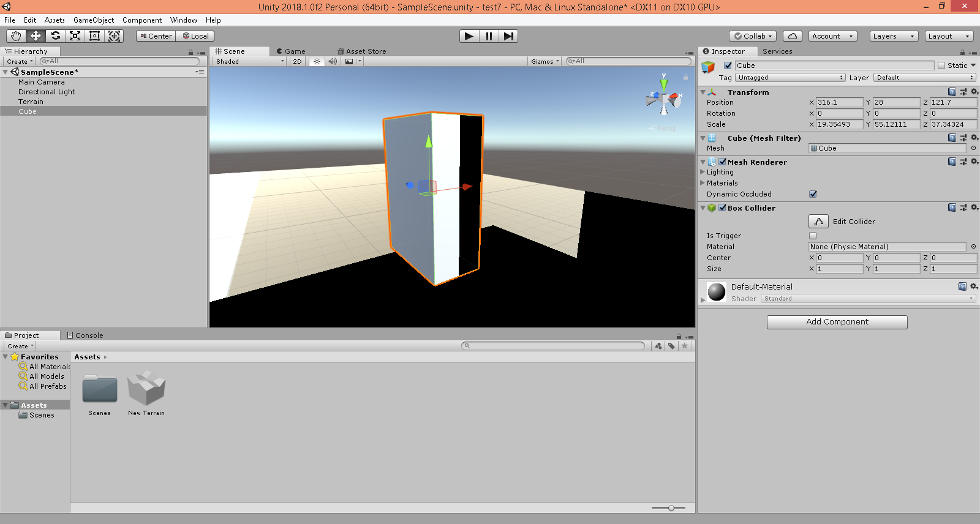Open the Layout dropdown
The height and width of the screenshot is (524, 980).
pyautogui.click(x=949, y=36)
